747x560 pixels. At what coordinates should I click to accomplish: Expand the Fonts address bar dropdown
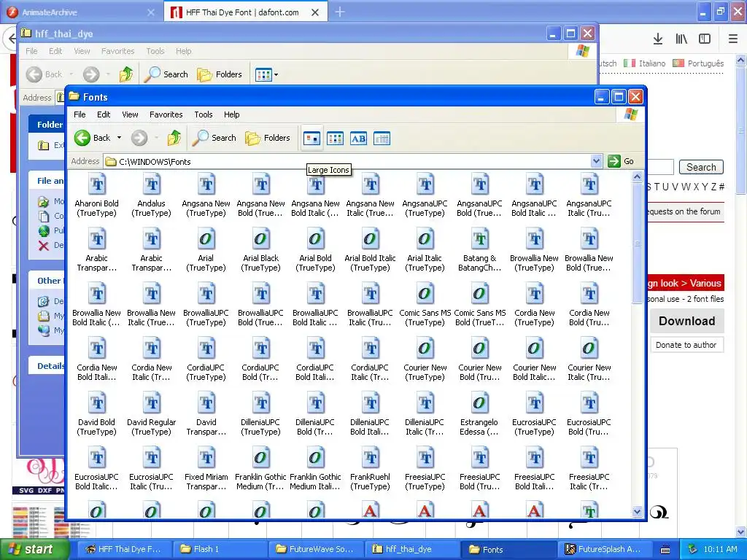[x=596, y=161]
